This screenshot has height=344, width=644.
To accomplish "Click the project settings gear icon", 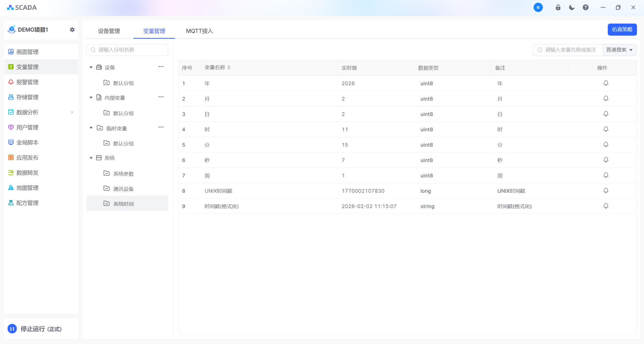I will [x=72, y=30].
